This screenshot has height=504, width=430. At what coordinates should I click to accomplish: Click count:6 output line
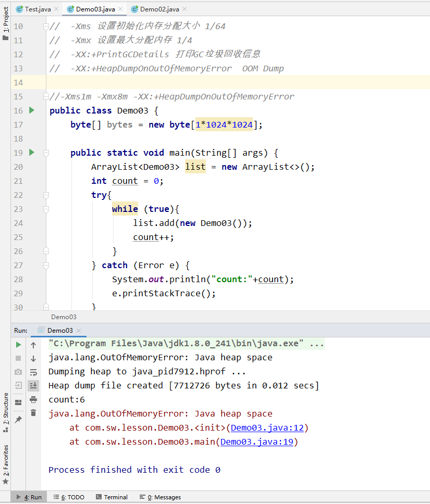point(67,400)
